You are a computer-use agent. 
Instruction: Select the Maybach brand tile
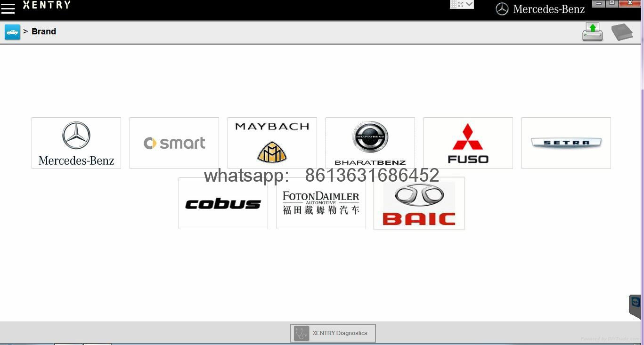[x=272, y=143]
